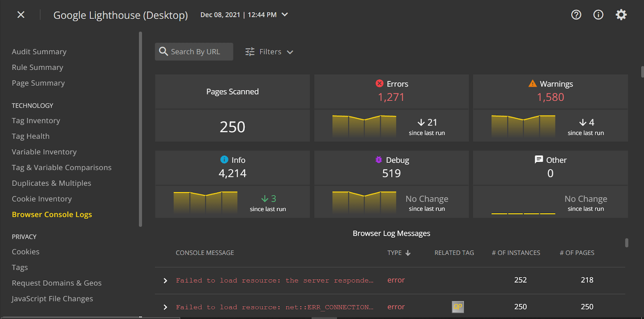Click the red Errors icon

tap(380, 84)
